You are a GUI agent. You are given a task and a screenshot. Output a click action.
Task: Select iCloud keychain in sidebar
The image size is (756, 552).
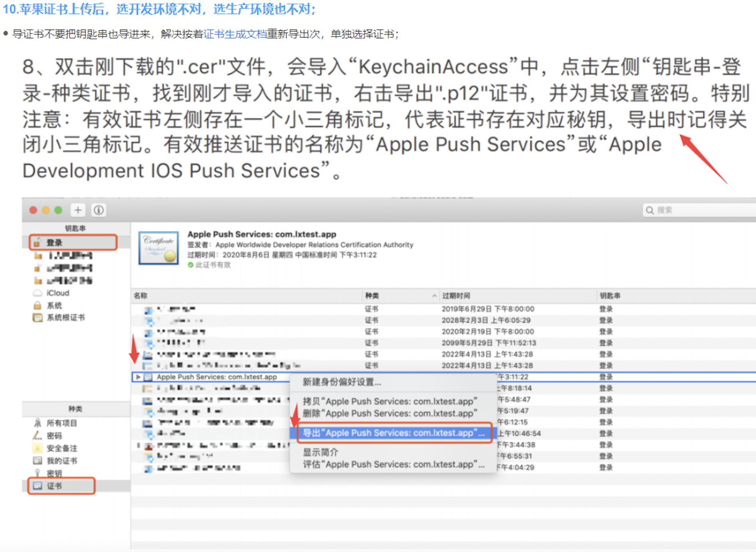click(x=57, y=293)
